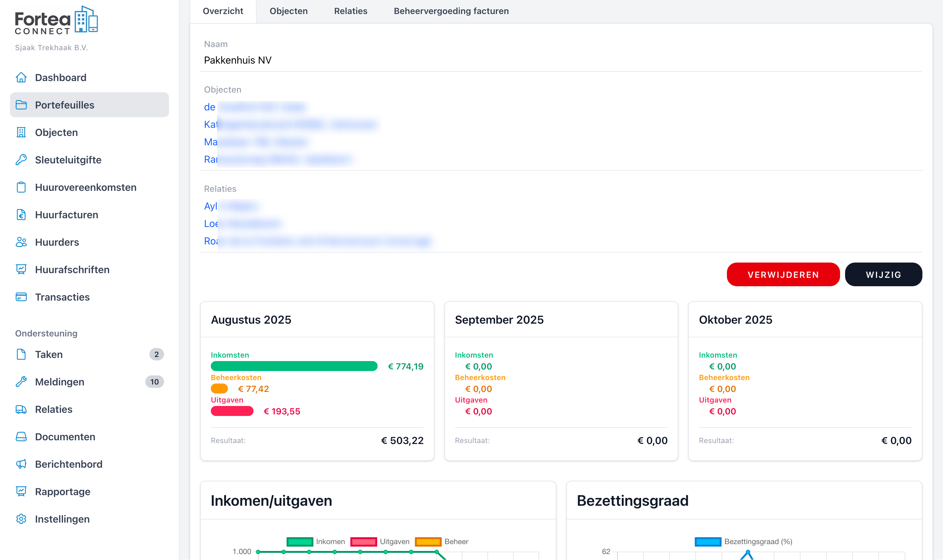Switch to the Relaties tab

click(350, 11)
